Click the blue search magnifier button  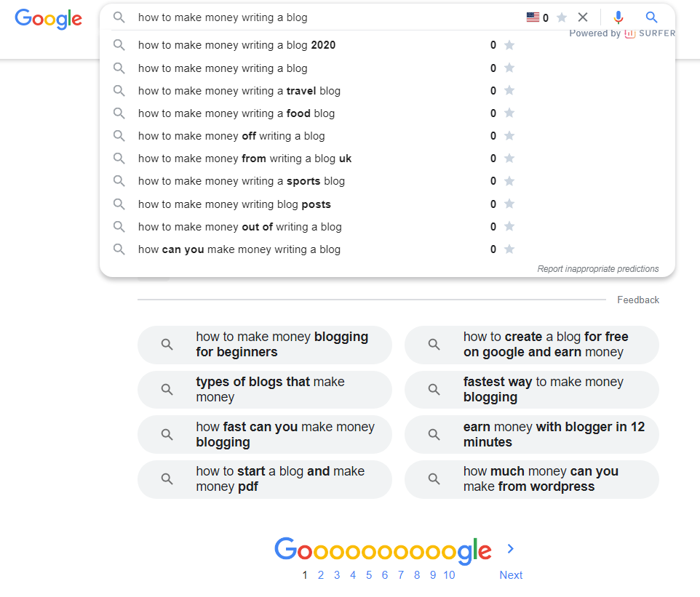click(x=651, y=17)
